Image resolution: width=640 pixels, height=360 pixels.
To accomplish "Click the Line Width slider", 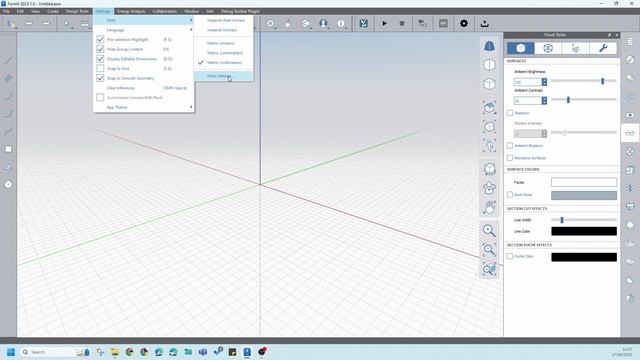I will [x=584, y=220].
